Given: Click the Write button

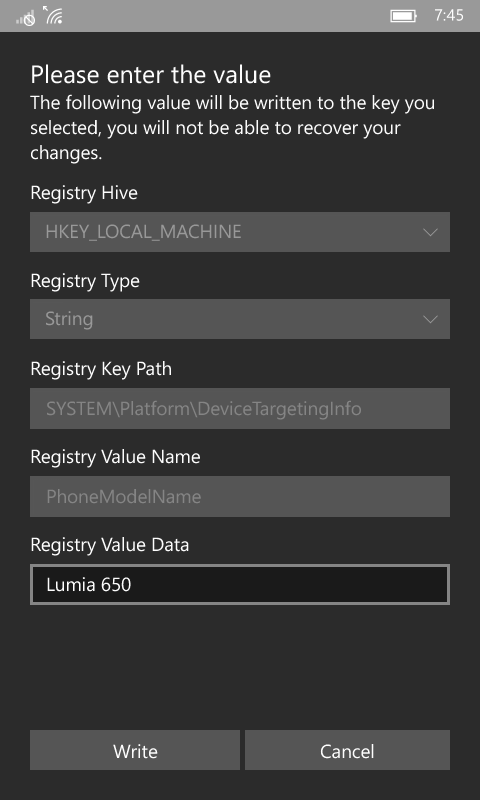Looking at the screenshot, I should point(135,750).
